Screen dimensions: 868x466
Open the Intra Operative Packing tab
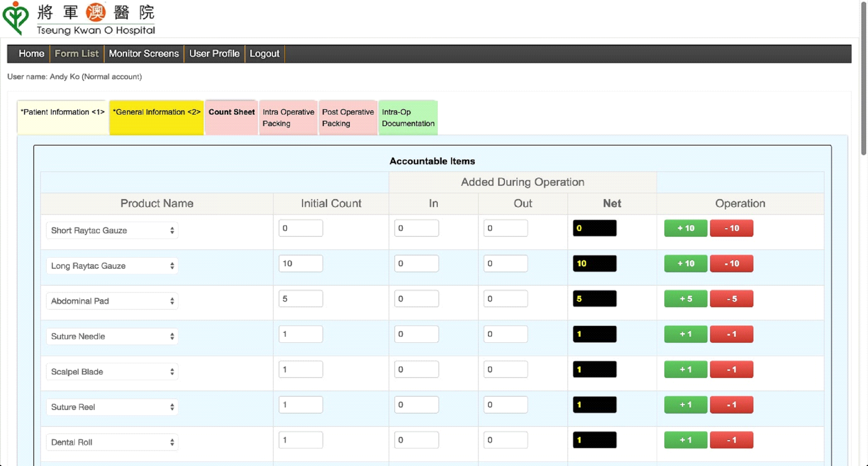click(x=288, y=117)
